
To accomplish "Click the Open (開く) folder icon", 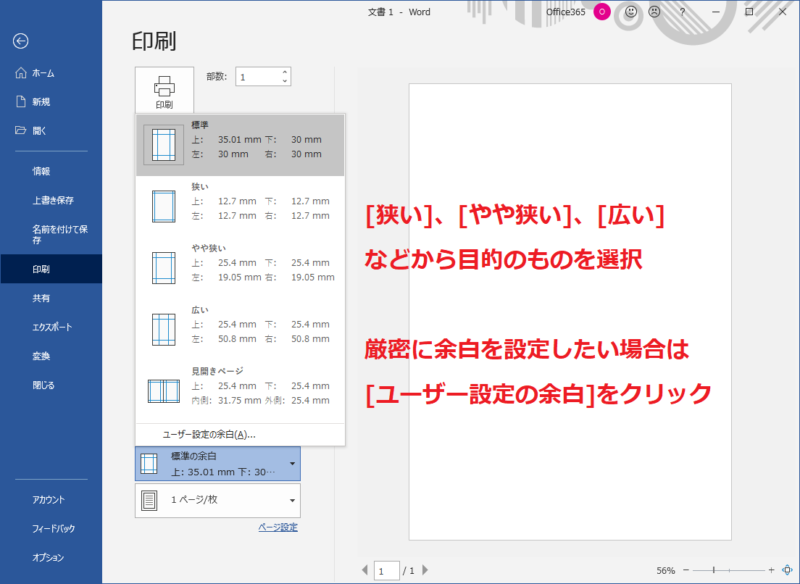I will coord(20,130).
